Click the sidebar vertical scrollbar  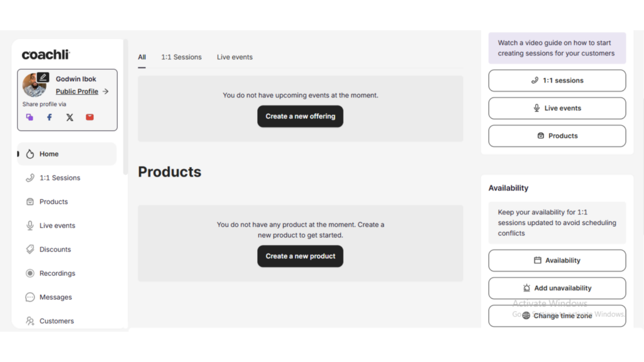(125, 107)
